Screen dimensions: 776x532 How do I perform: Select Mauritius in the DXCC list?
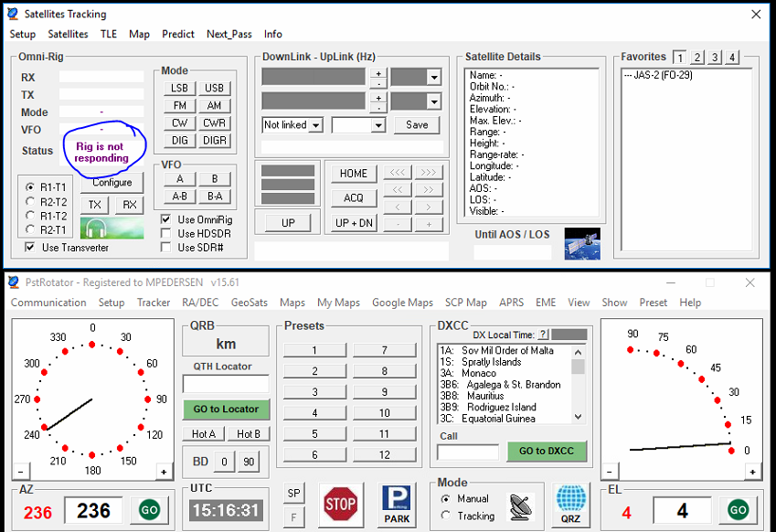(485, 396)
